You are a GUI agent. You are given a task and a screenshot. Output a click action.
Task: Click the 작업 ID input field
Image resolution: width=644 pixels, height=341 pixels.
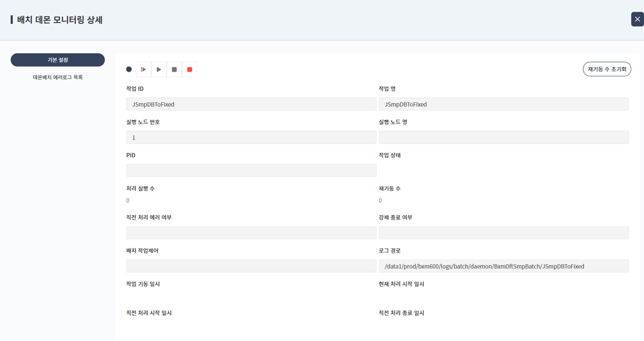click(251, 104)
